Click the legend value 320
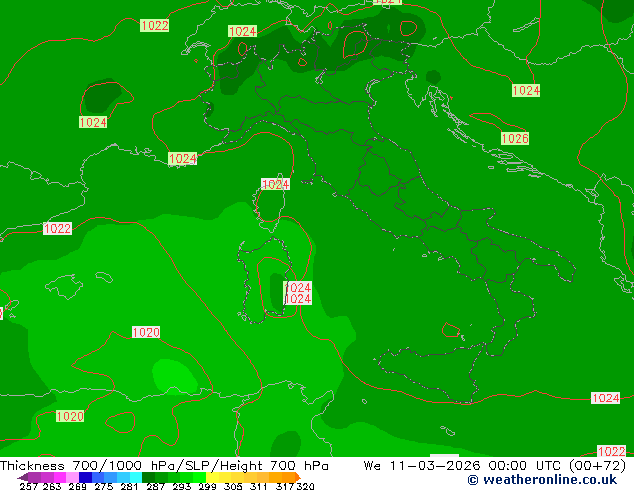The height and width of the screenshot is (490, 634). pos(305,486)
